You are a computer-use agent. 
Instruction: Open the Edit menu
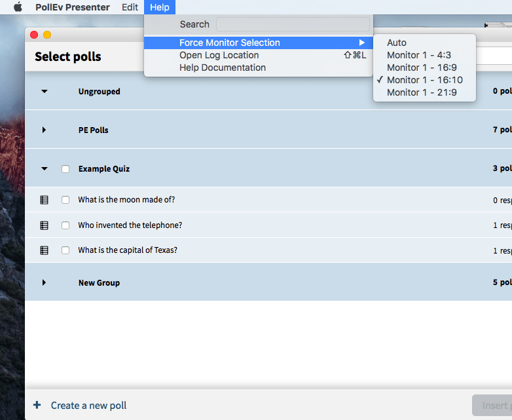(x=130, y=7)
